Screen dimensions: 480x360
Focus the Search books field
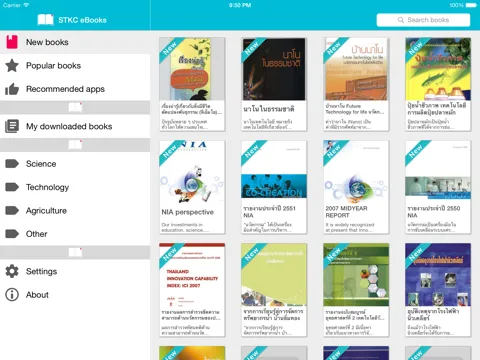click(x=423, y=20)
